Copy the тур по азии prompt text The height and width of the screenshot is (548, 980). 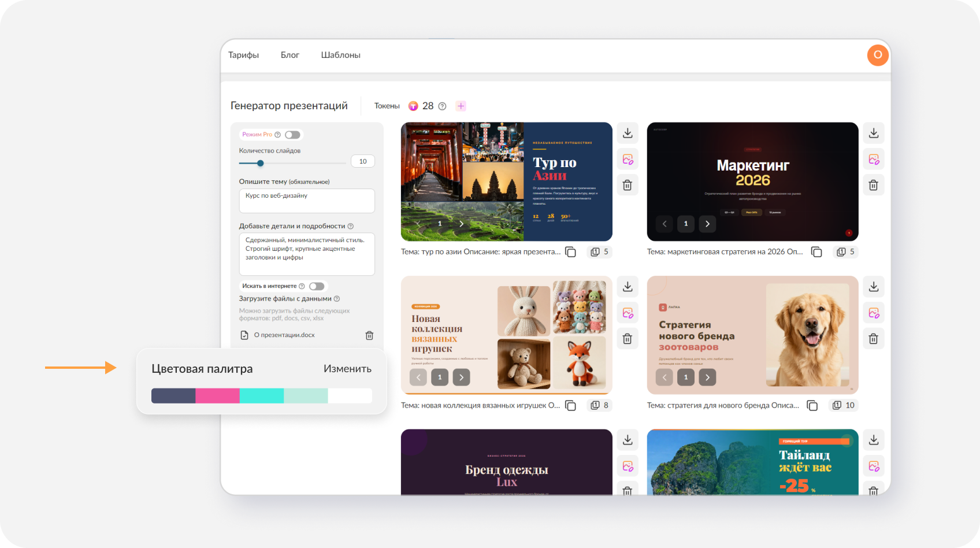(x=570, y=252)
